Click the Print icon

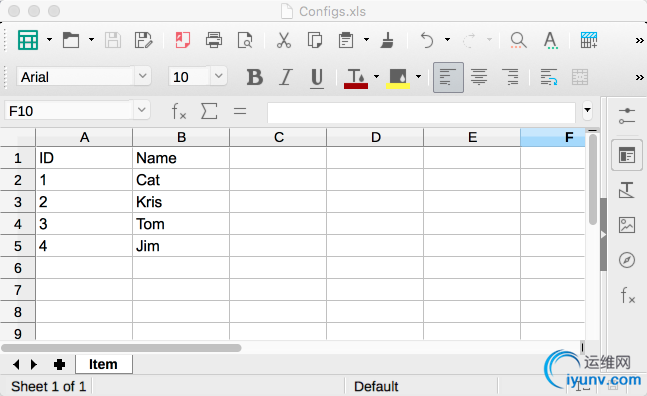coord(214,40)
